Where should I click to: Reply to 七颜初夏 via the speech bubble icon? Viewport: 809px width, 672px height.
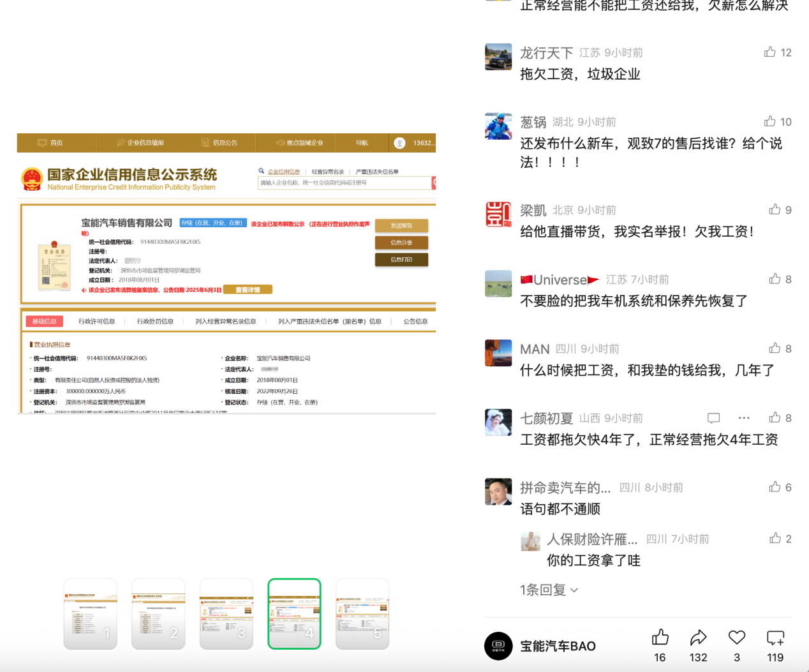coord(713,418)
